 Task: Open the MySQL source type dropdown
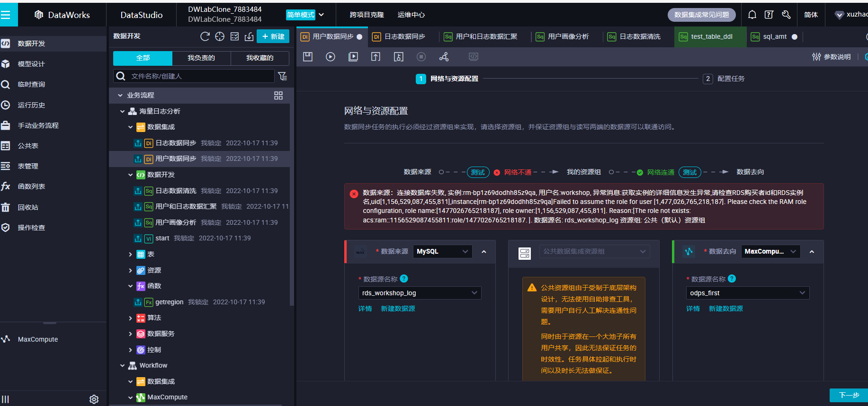click(443, 251)
